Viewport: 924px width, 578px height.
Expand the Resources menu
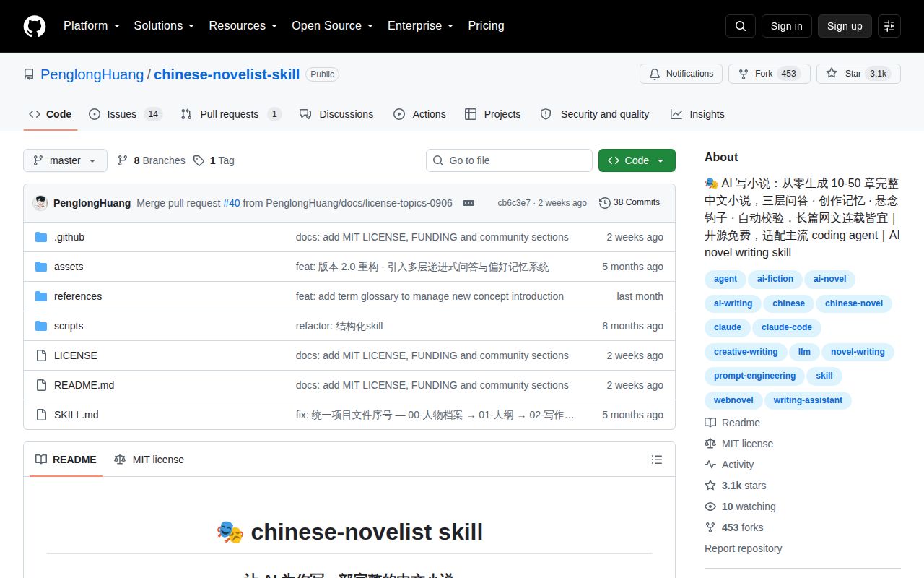coord(243,26)
